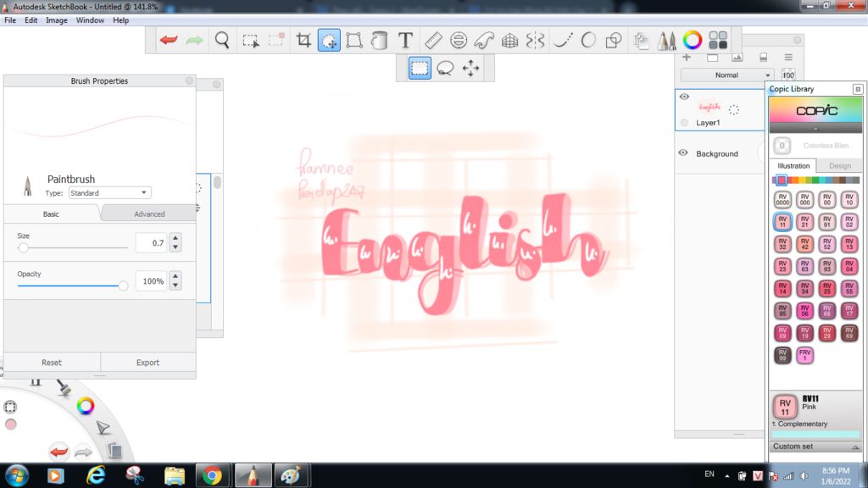Choose the lasso Transform selection mode
868x488 pixels.
click(x=445, y=69)
